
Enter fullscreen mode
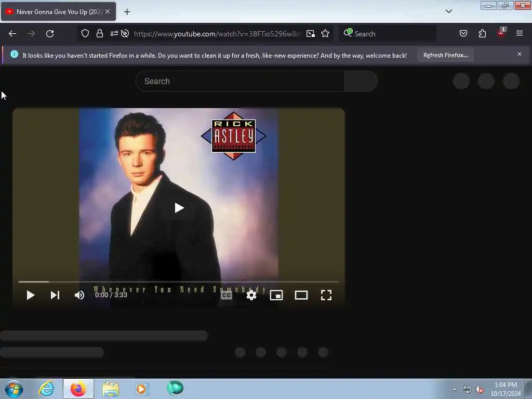[326, 295]
